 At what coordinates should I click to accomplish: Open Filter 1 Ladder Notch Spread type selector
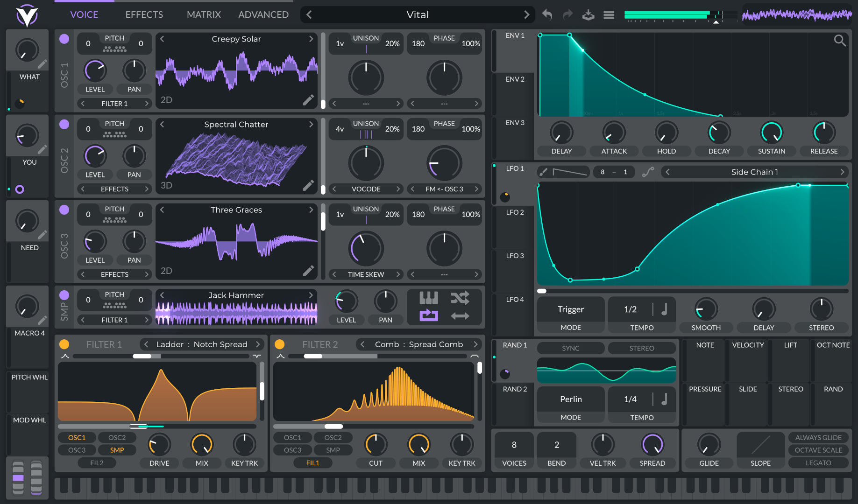202,344
